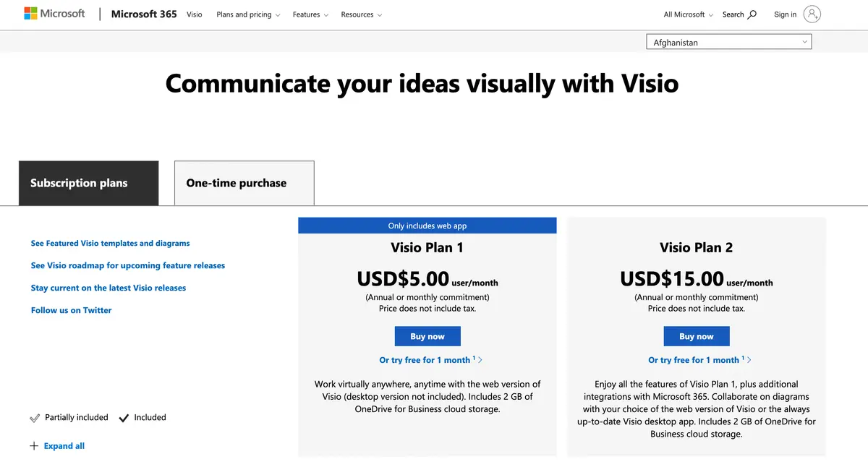Click the plus icon beside Expand all
This screenshot has width=868, height=467.
pyautogui.click(x=34, y=446)
